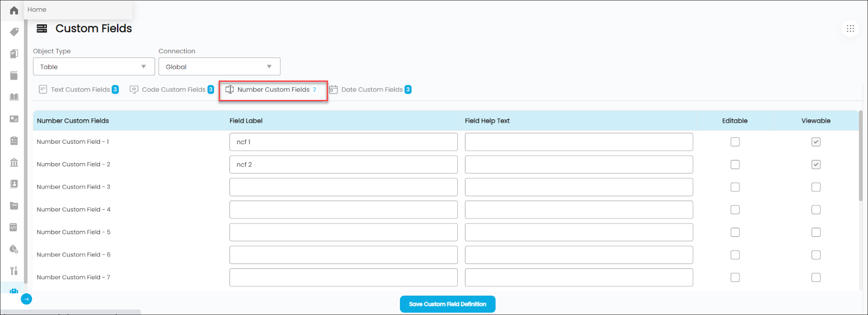Click the Number Custom Field - 4 row label
The width and height of the screenshot is (868, 315).
pyautogui.click(x=74, y=209)
